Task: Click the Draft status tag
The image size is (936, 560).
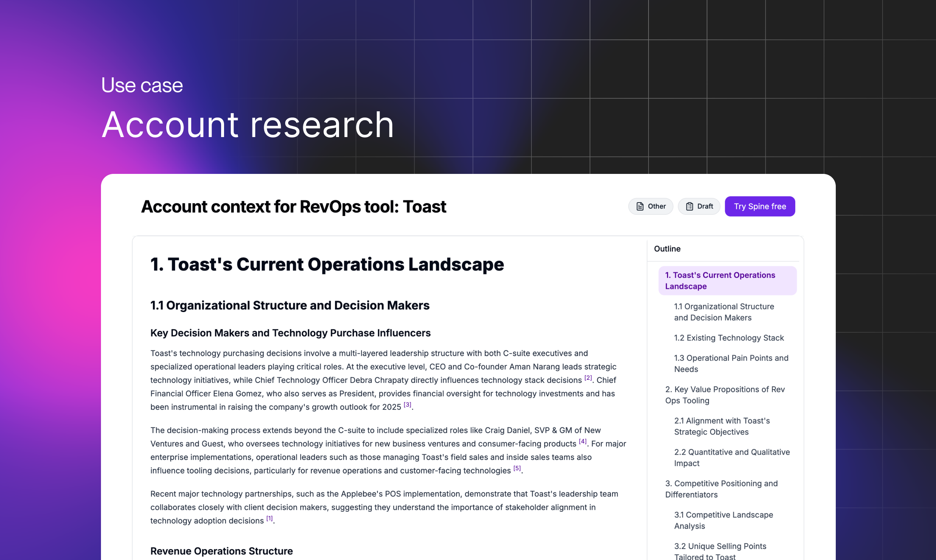Action: [699, 206]
